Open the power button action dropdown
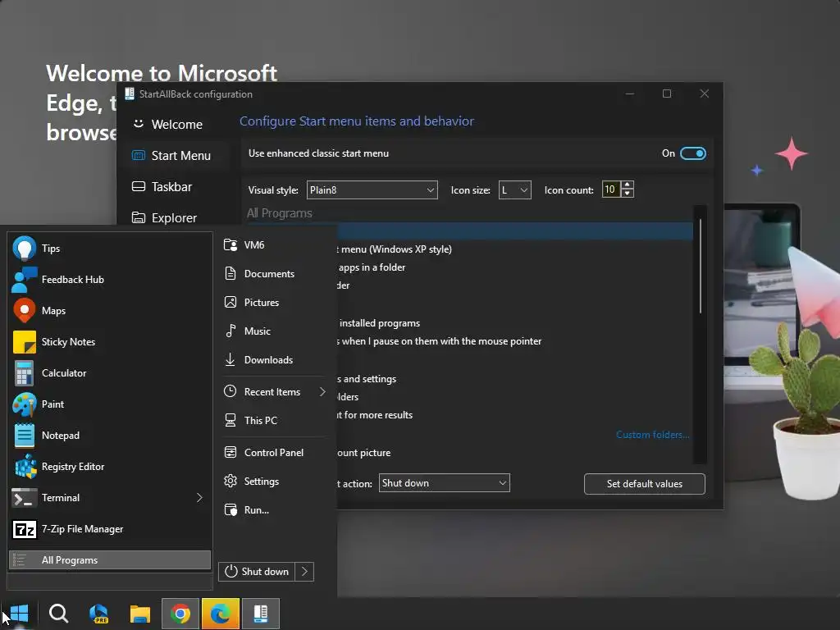Screen dimensions: 840x630 (x=444, y=483)
